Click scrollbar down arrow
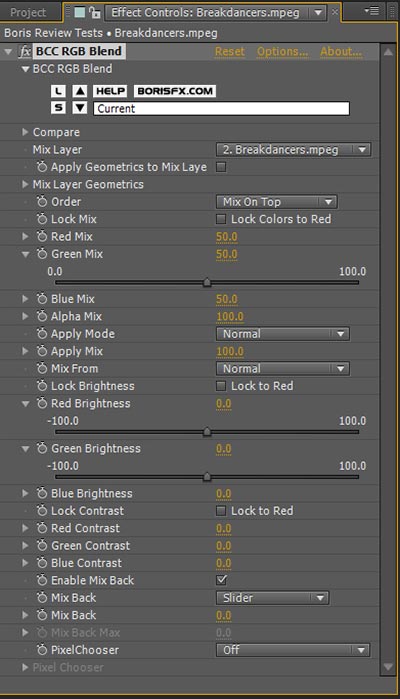The height and width of the screenshot is (699, 400). tap(388, 666)
